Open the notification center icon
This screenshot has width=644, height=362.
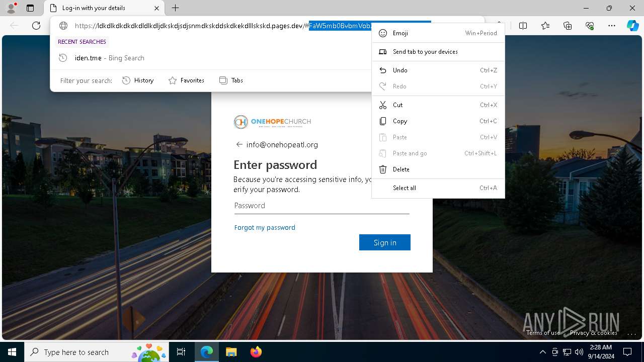tap(627, 352)
